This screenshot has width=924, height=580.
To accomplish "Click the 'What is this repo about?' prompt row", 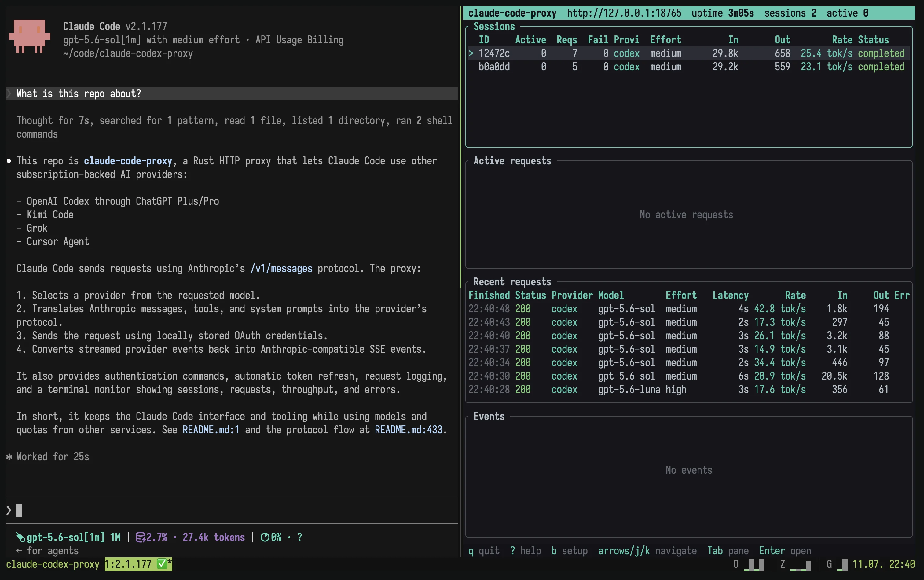I will (232, 94).
